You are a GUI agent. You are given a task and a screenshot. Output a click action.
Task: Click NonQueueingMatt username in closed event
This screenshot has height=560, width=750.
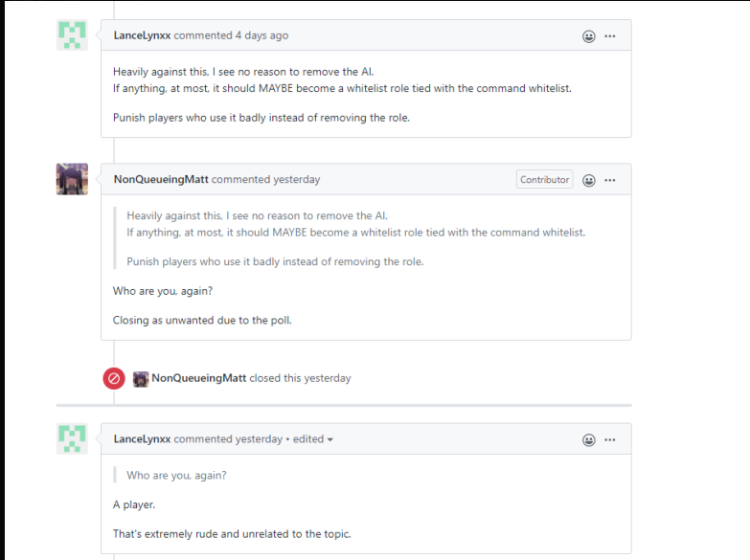[198, 378]
